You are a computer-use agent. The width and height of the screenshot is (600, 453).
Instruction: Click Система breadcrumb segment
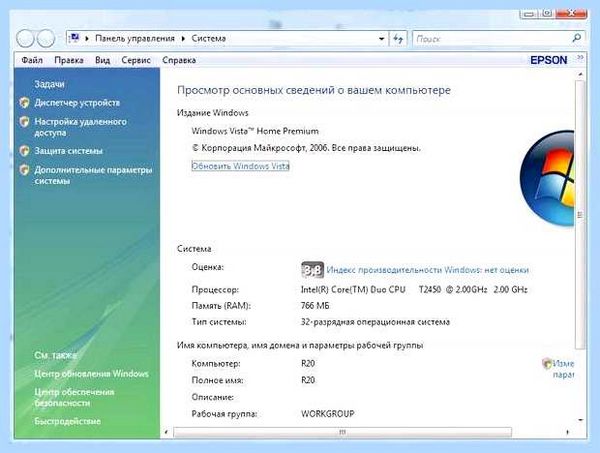coord(209,38)
